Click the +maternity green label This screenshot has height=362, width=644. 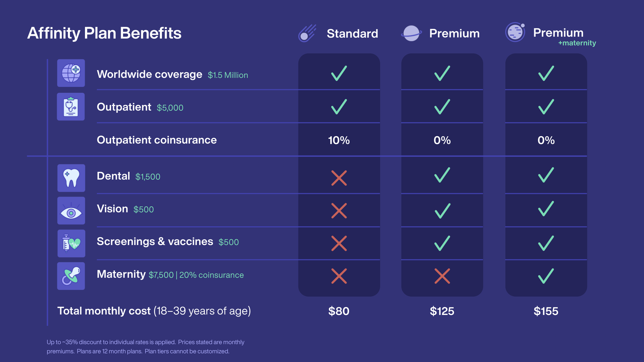coord(577,43)
